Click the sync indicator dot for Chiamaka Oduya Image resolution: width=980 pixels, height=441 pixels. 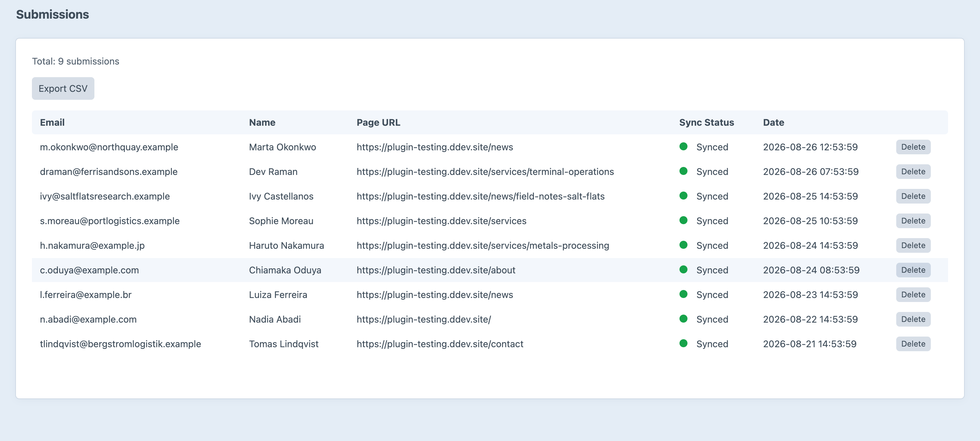tap(683, 269)
